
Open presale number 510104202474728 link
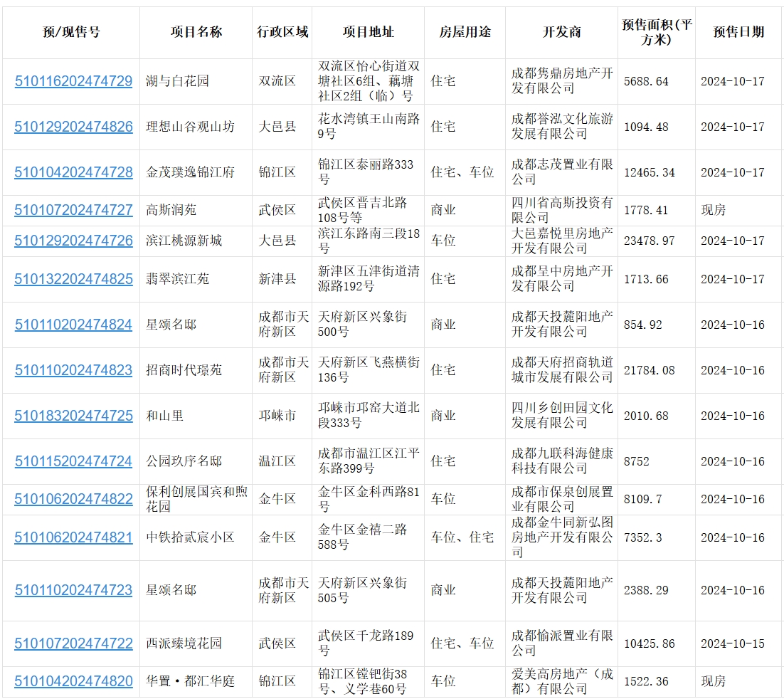(x=73, y=172)
